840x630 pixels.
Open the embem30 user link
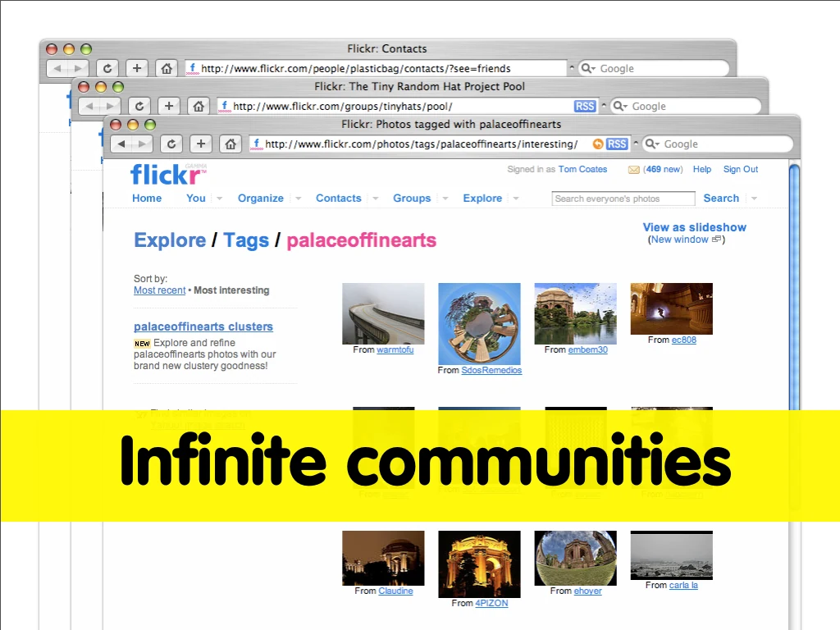pos(587,349)
